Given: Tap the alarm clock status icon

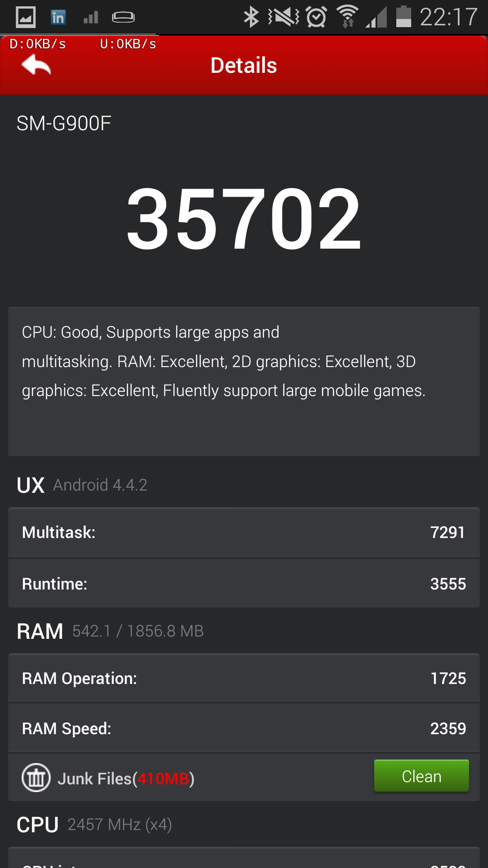Looking at the screenshot, I should pyautogui.click(x=316, y=17).
